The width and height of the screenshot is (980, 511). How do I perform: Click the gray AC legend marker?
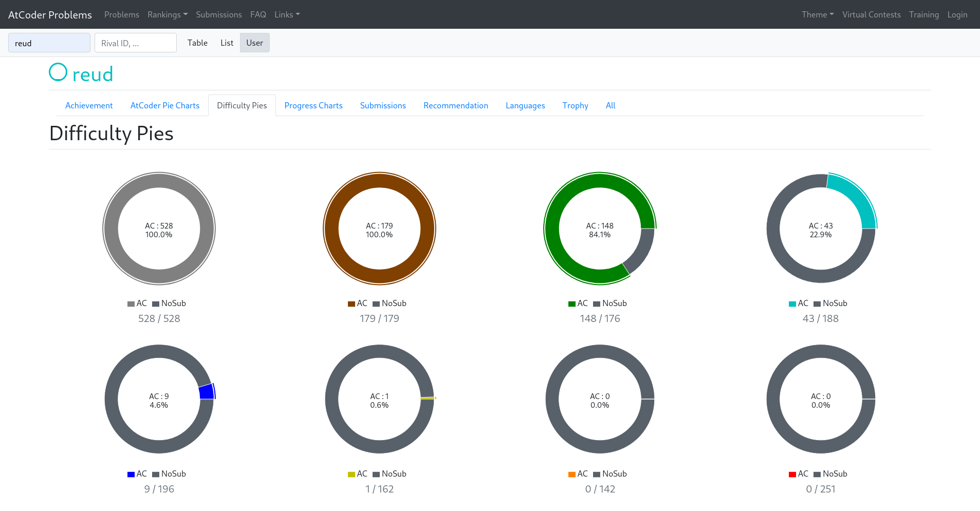click(x=131, y=304)
